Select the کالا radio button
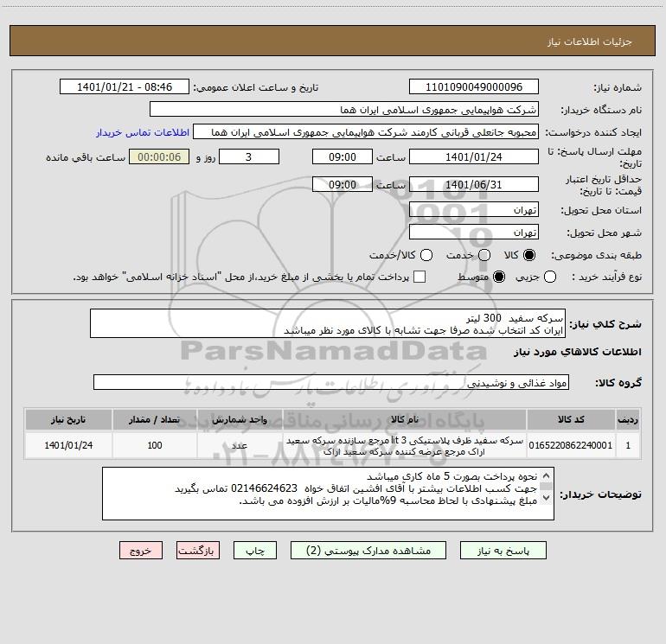This screenshot has height=644, width=666. point(529,255)
